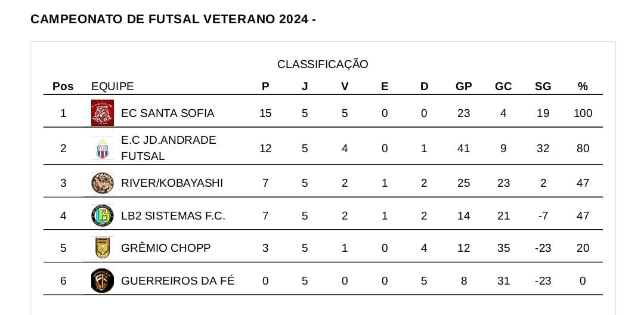644x315 pixels.
Task: Click the % column header
Action: tap(583, 87)
